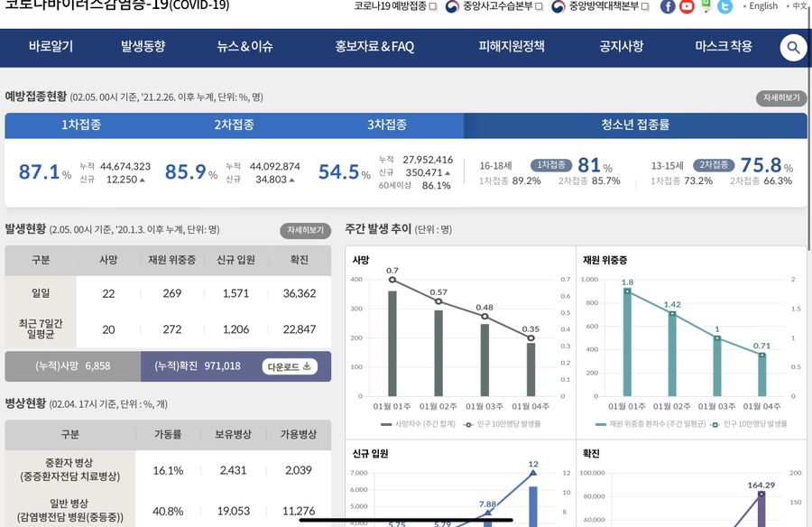Open the 코로나19 예방접종 link

point(391,6)
